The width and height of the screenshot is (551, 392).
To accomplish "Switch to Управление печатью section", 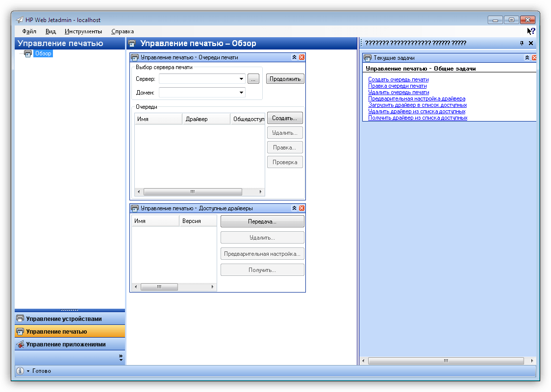I will [70, 331].
